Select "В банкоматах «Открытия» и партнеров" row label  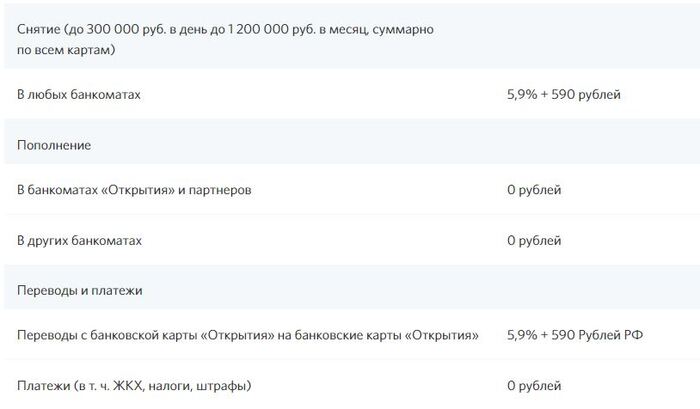point(134,190)
